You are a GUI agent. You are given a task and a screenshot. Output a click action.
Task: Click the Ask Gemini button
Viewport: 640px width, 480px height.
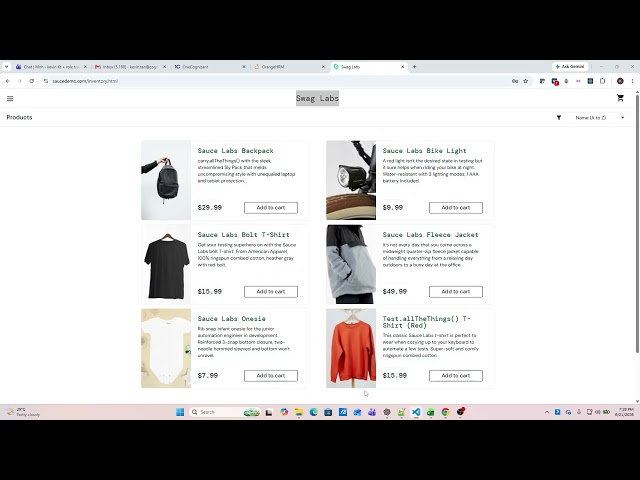570,67
